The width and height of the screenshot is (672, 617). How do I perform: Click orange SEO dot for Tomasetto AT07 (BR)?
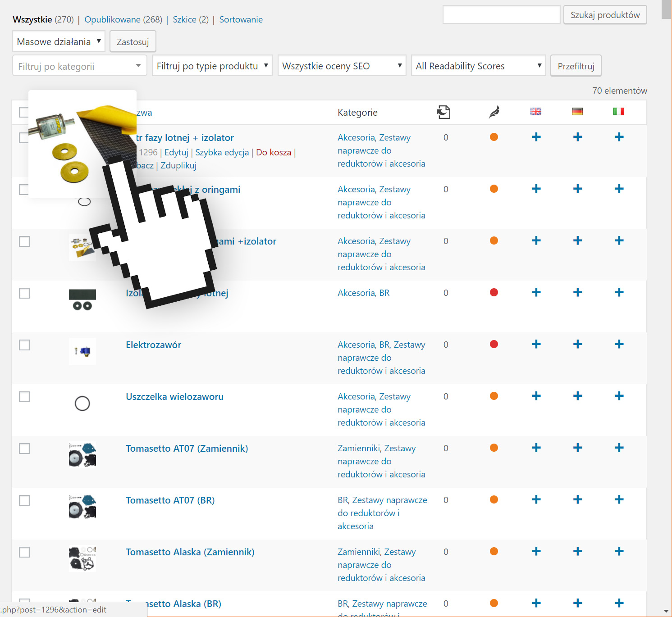click(494, 499)
